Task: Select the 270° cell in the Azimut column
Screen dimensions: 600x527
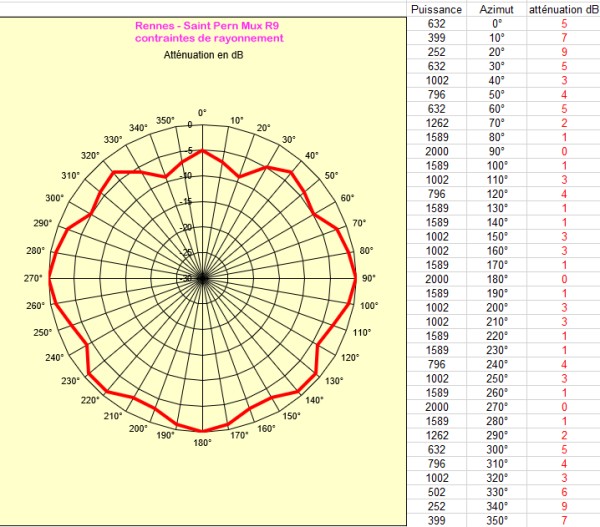Action: point(496,407)
